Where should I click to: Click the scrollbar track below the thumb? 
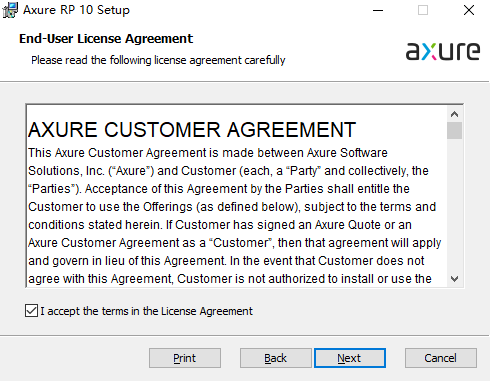click(x=454, y=205)
